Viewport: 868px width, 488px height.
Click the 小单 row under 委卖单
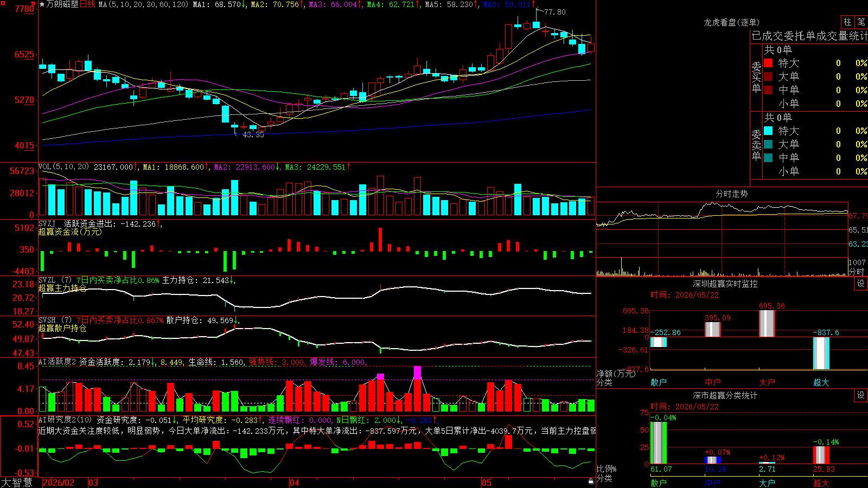pos(815,171)
